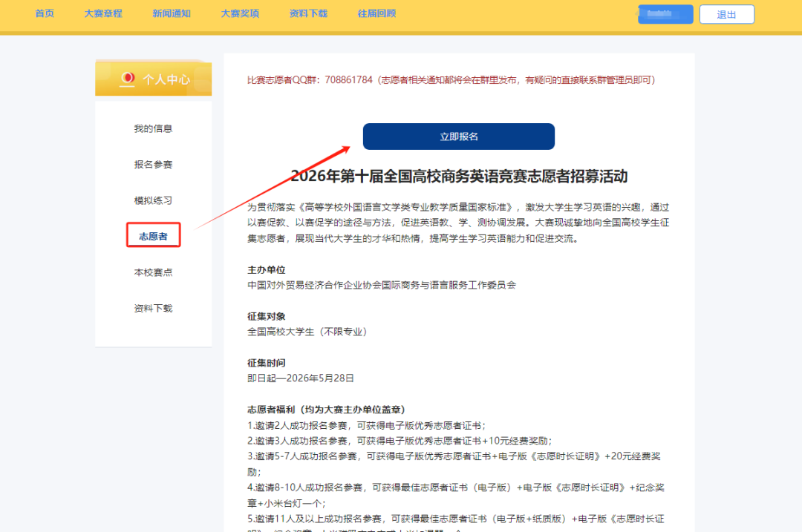Open 新闻通知 in the top menu
Screen dimensions: 802x532
172,13
